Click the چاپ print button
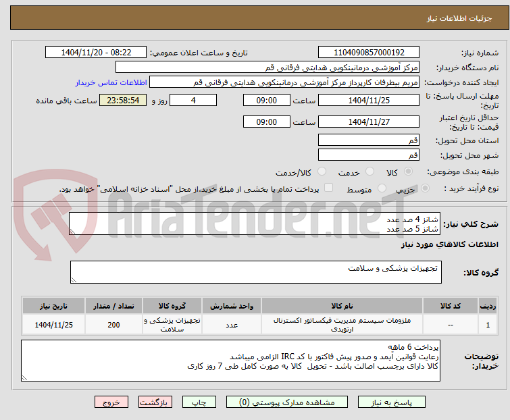Image resolution: width=510 pixels, height=420 pixels. click(199, 402)
